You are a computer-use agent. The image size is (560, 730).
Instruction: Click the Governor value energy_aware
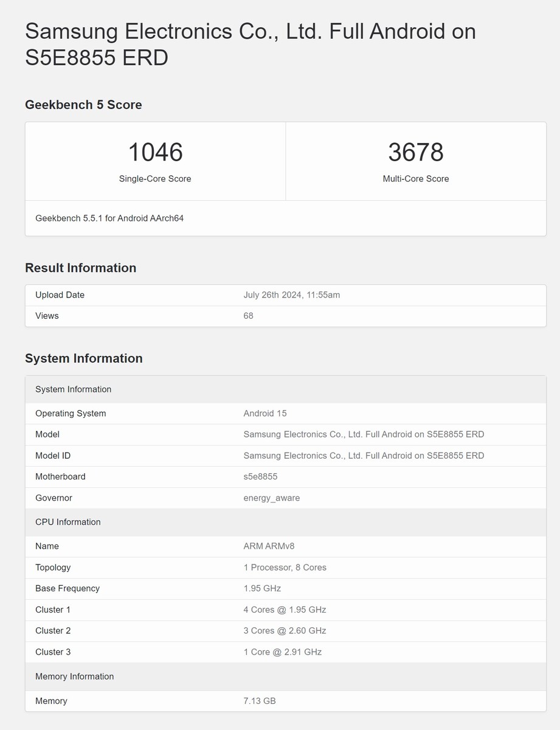point(271,498)
